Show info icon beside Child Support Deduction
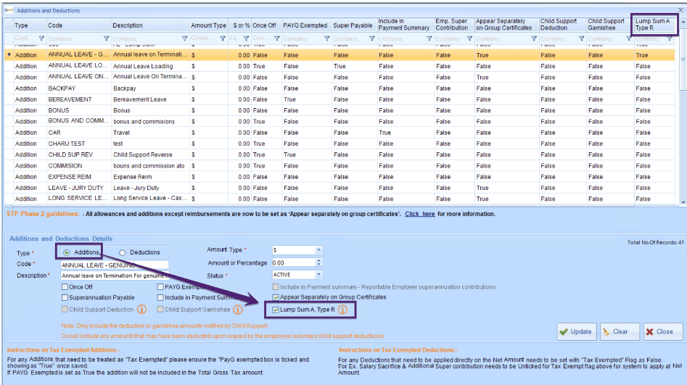687x385 pixels. pos(142,310)
